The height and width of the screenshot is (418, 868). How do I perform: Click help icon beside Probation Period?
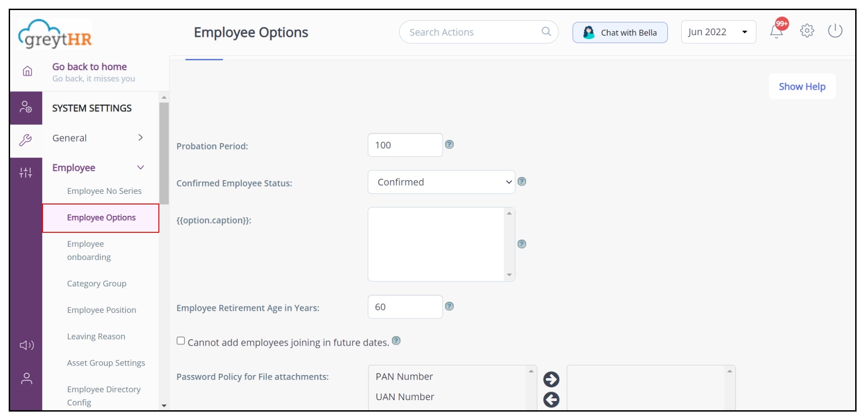pos(450,145)
